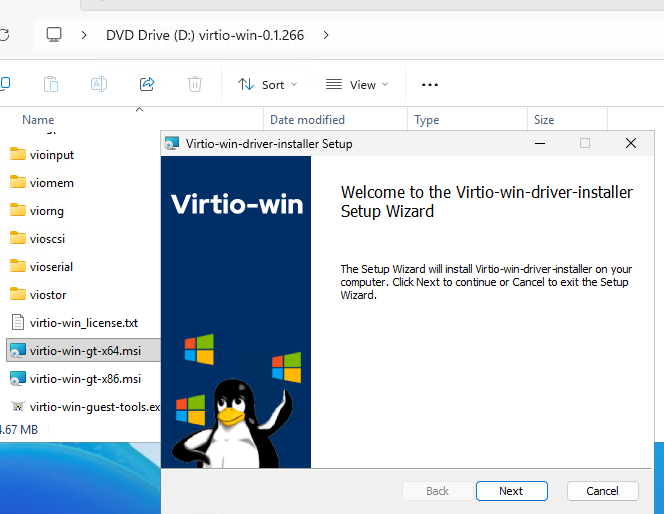Screen dimensions: 664x514
Task: Click the virtio-win_license.txt document icon
Action: click(18, 322)
